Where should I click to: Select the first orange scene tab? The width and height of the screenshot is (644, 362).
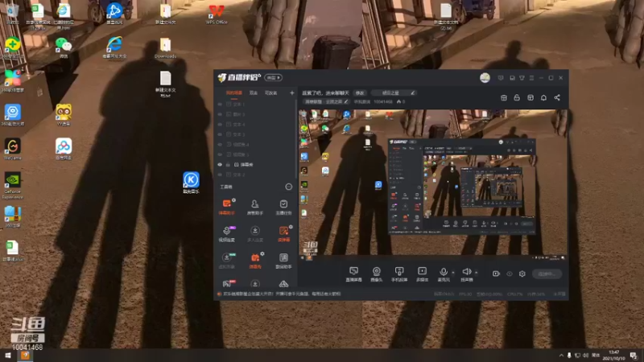(233, 93)
